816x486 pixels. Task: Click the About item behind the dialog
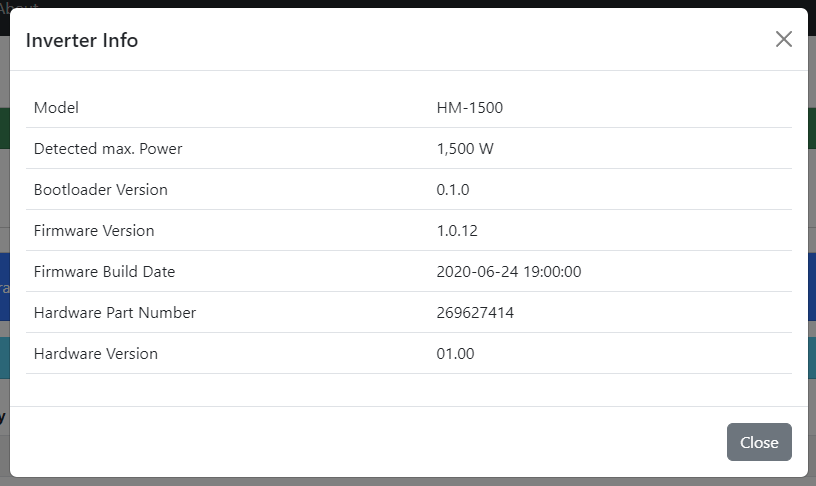(x=18, y=5)
